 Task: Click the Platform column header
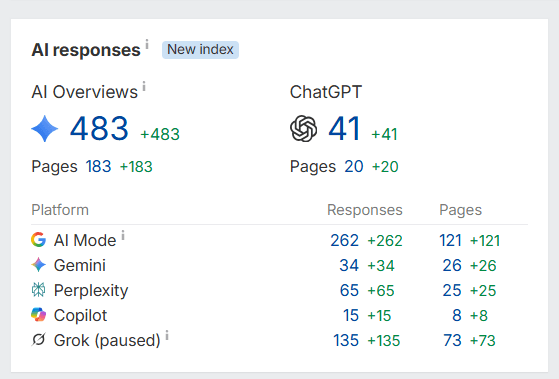click(x=60, y=210)
